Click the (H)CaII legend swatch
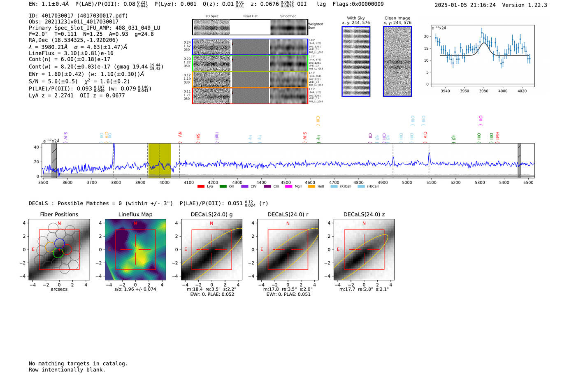The image size is (576, 392). [x=361, y=186]
